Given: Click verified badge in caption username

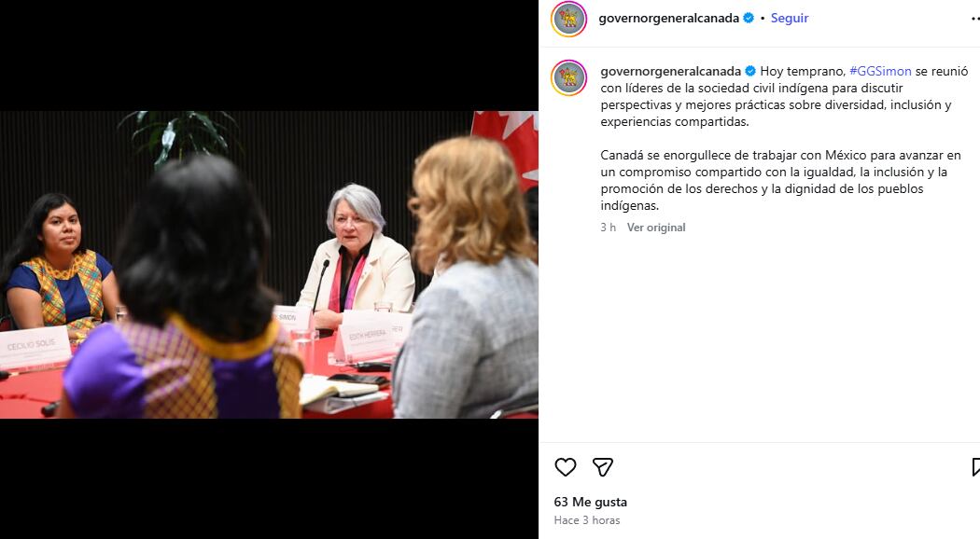Looking at the screenshot, I should [x=750, y=71].
